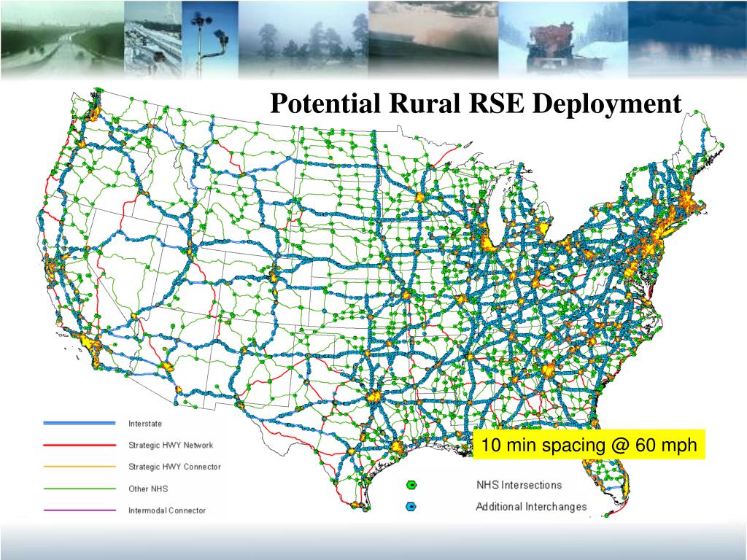Click the snow plow truck photo in the banner
The image size is (747, 560).
pos(563,39)
